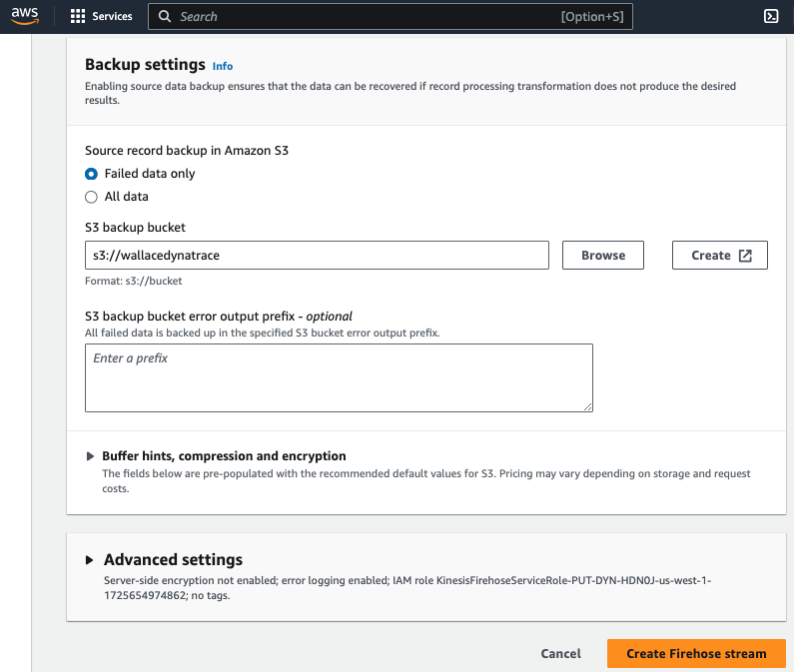Open the Services grid menu icon

coord(78,16)
